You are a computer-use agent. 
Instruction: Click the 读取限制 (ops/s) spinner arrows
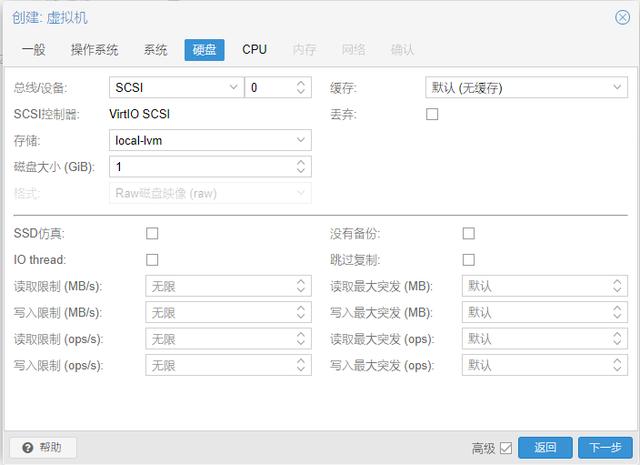(301, 339)
